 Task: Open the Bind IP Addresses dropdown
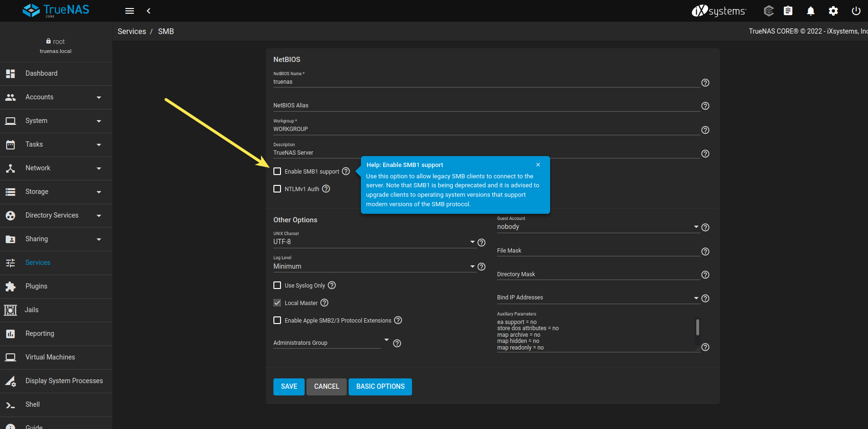[x=598, y=298]
